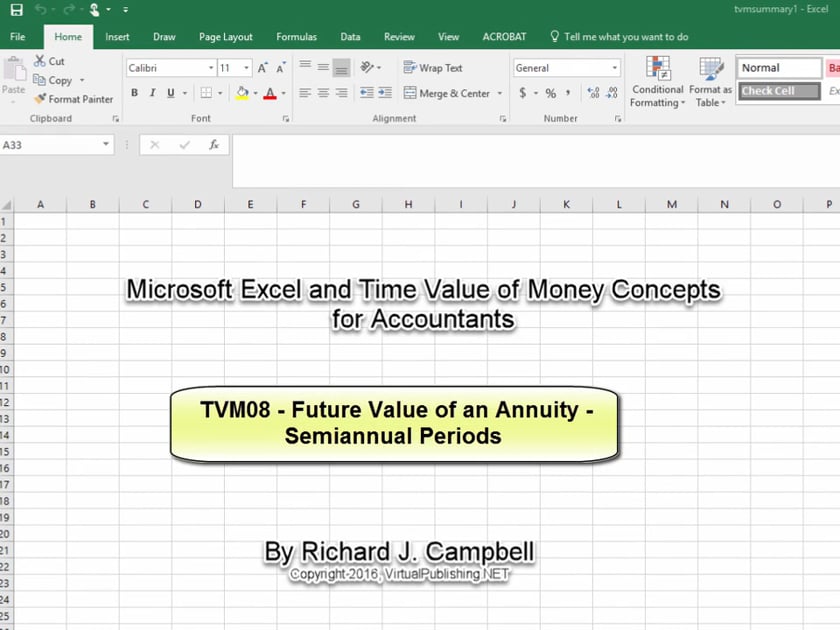This screenshot has width=840, height=630.
Task: Select Middle Align icon
Action: pyautogui.click(x=323, y=67)
